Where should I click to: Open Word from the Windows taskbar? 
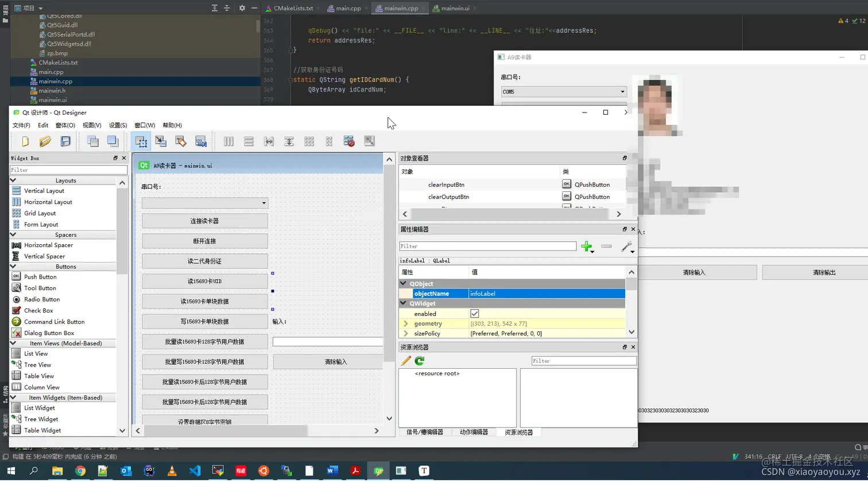click(x=332, y=471)
